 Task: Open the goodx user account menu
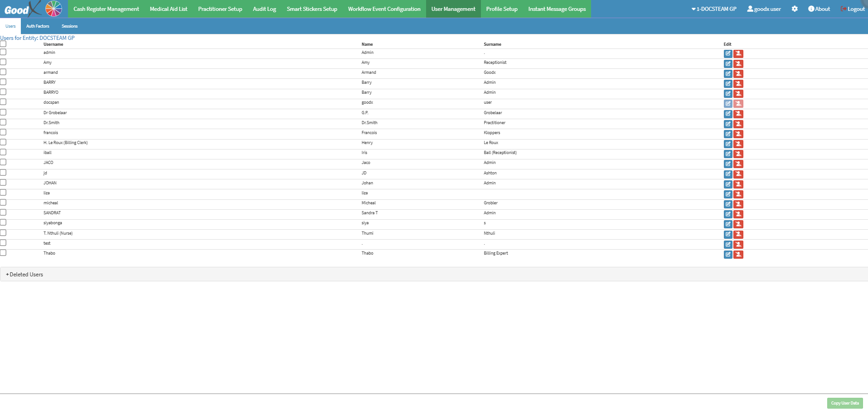[x=764, y=9]
